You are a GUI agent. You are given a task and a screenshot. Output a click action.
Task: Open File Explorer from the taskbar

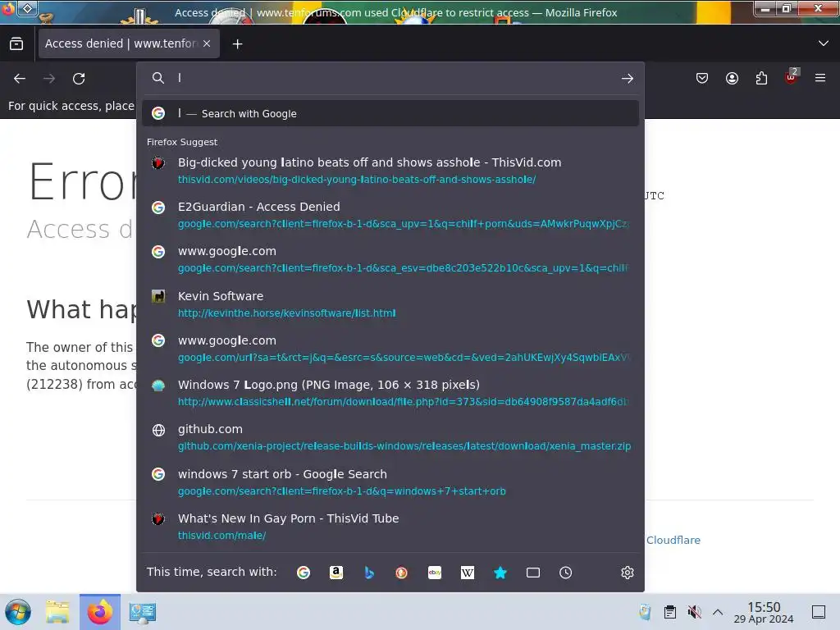[x=57, y=612]
